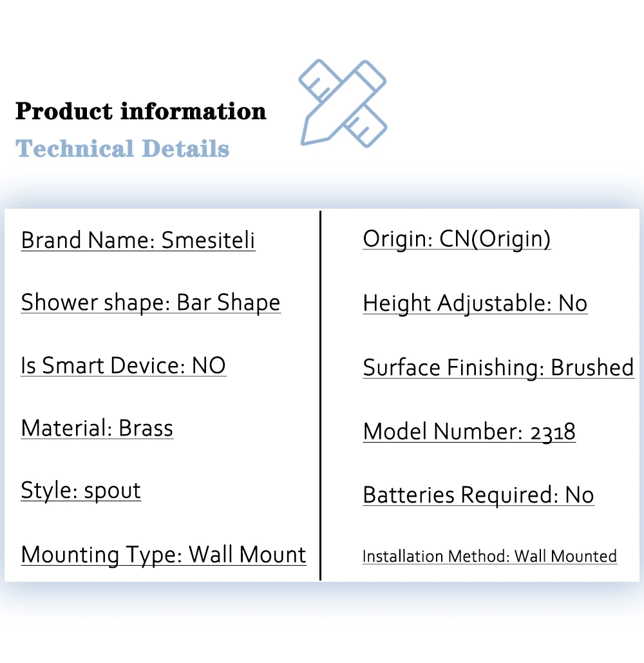Click the word Brass in material row
The image size is (644, 663).
pyautogui.click(x=146, y=428)
